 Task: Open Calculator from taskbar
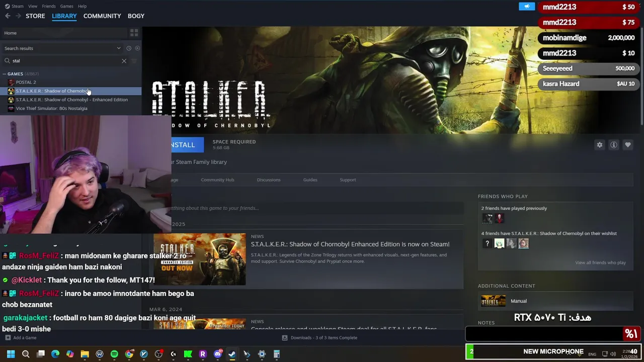(276, 354)
